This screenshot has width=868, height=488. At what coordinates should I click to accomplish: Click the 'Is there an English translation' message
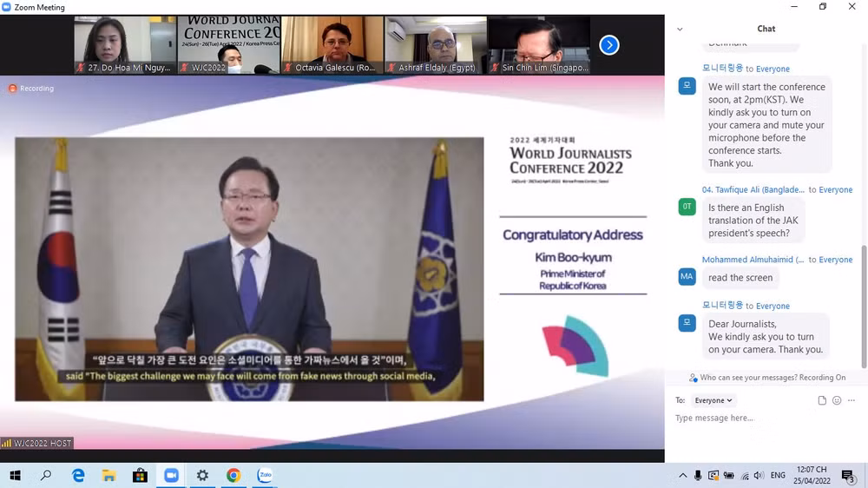pyautogui.click(x=753, y=221)
